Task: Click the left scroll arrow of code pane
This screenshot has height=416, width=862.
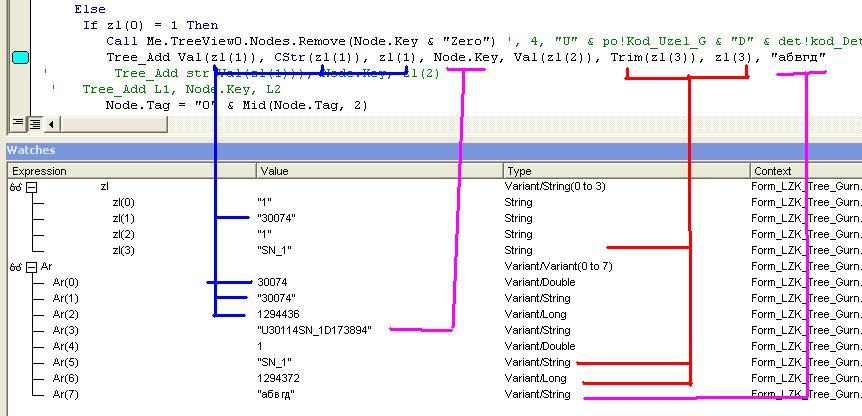Action: pos(51,124)
